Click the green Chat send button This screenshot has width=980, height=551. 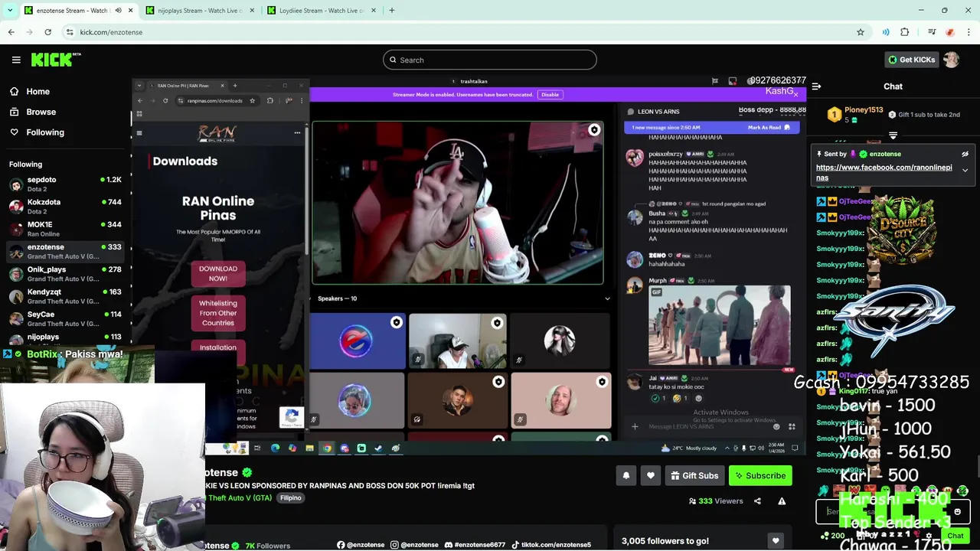(x=955, y=536)
